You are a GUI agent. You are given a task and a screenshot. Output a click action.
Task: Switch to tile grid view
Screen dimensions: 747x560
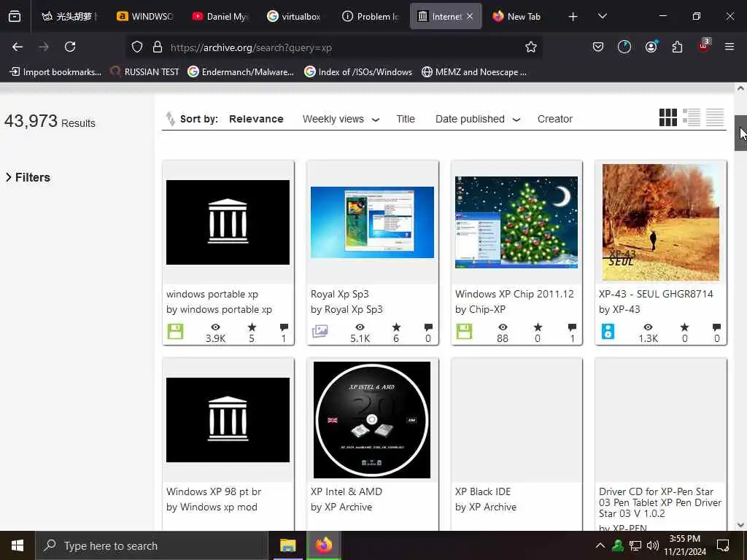668,117
